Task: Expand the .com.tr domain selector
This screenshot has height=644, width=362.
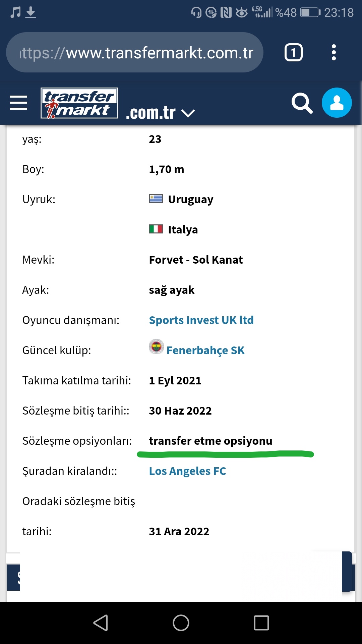Action: 188,113
